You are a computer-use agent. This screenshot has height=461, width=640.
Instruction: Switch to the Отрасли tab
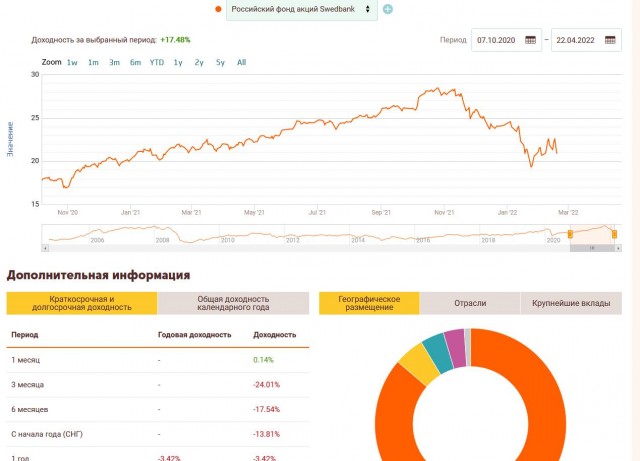470,303
